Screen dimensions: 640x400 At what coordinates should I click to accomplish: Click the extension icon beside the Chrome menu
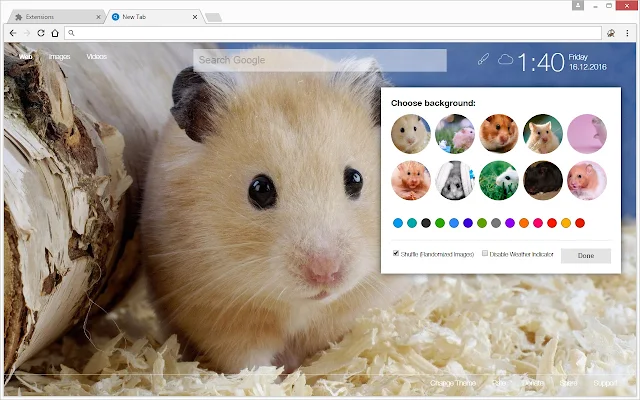pos(611,33)
